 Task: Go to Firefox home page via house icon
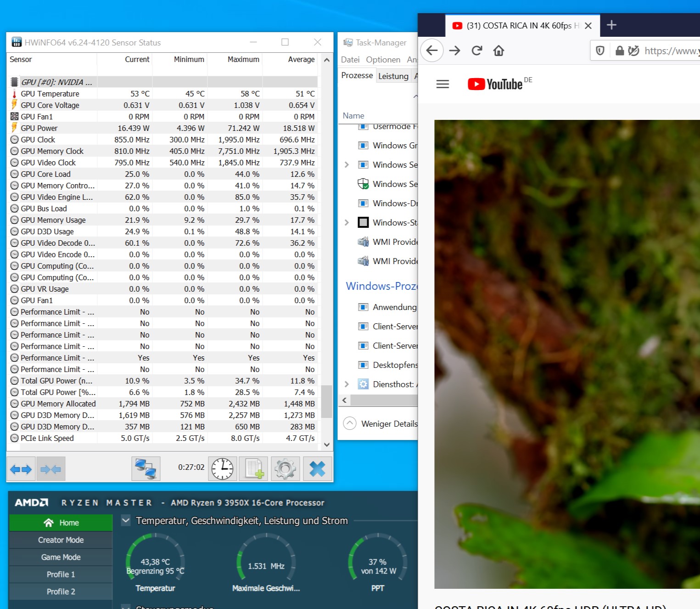pyautogui.click(x=498, y=51)
